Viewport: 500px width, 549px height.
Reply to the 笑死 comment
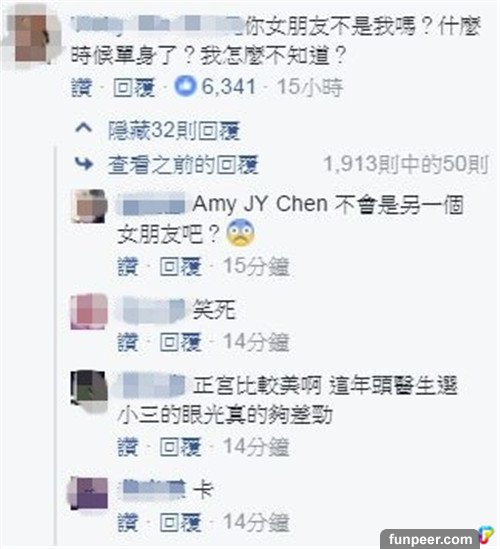pyautogui.click(x=181, y=342)
